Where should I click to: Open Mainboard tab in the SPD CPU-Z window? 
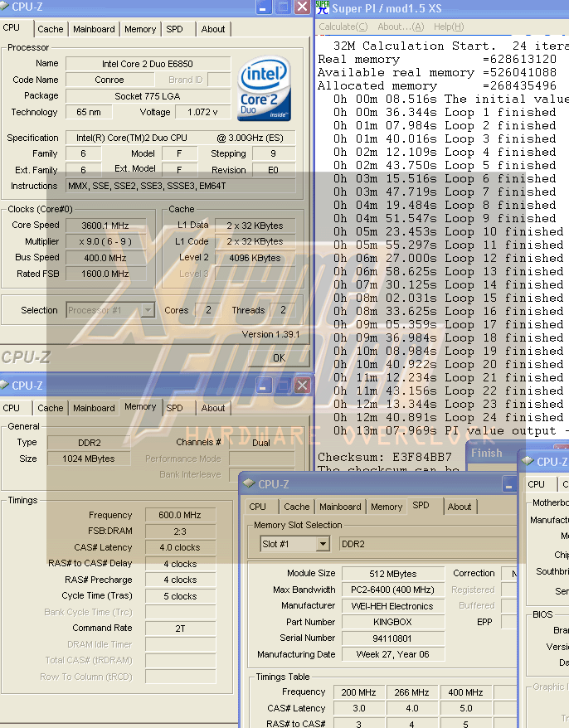coord(340,507)
